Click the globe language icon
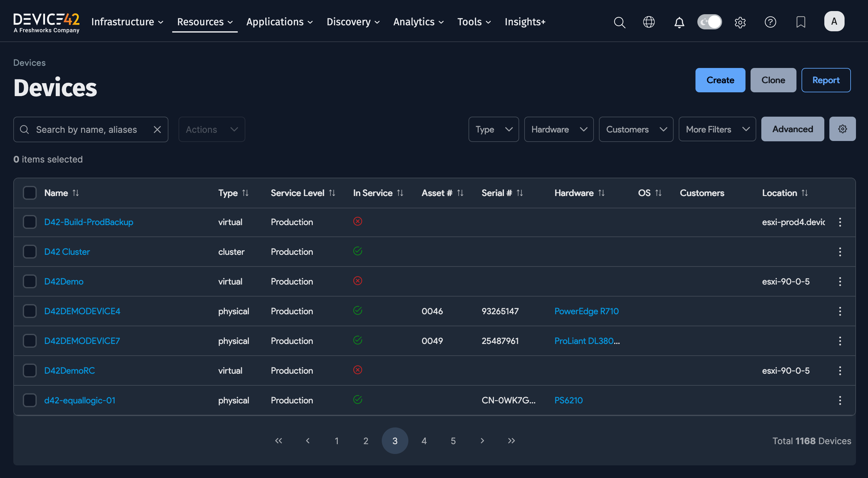Screen dimensions: 868x478 [648, 22]
